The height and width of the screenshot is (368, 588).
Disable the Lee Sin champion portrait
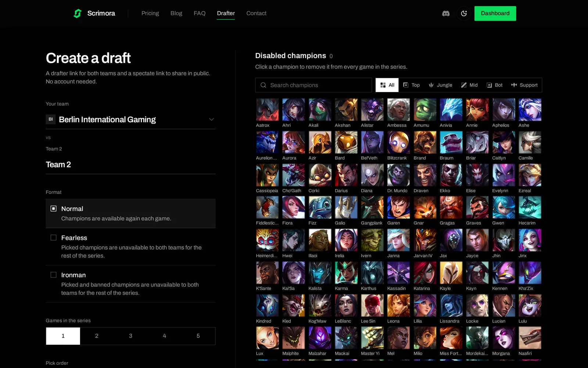pyautogui.click(x=372, y=305)
